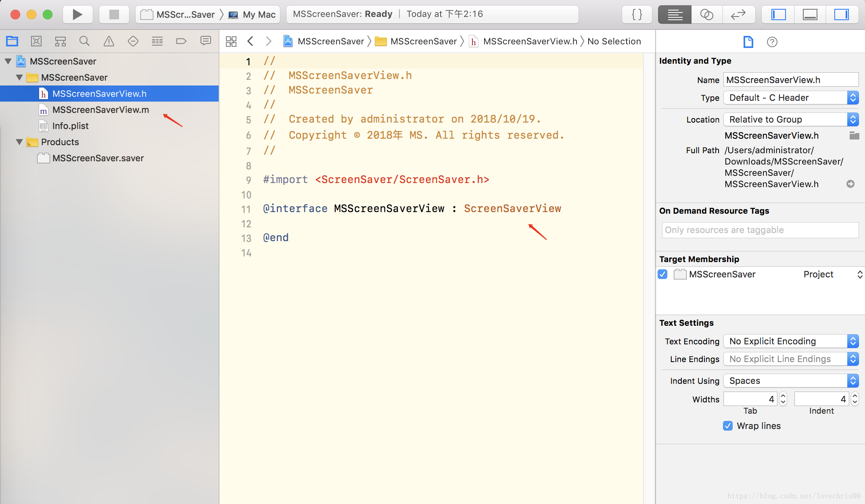Viewport: 865px width, 504px height.
Task: Open the Find navigator magnifier icon
Action: tap(84, 41)
